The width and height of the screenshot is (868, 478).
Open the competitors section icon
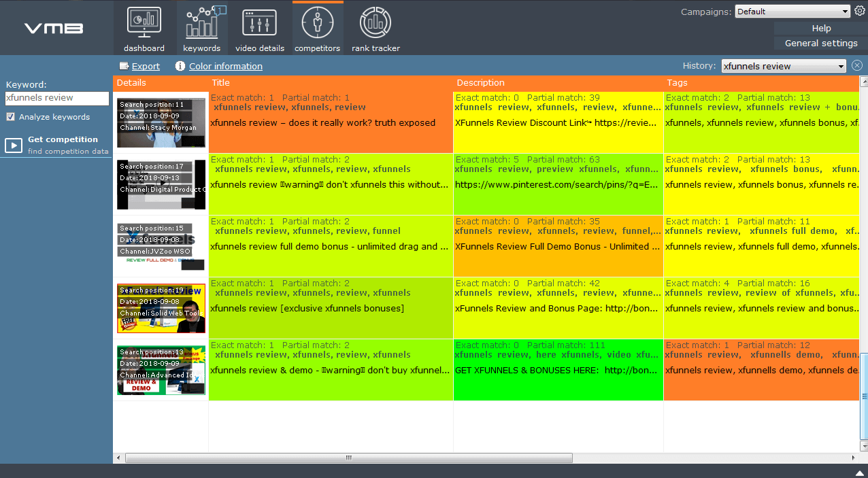click(318, 22)
